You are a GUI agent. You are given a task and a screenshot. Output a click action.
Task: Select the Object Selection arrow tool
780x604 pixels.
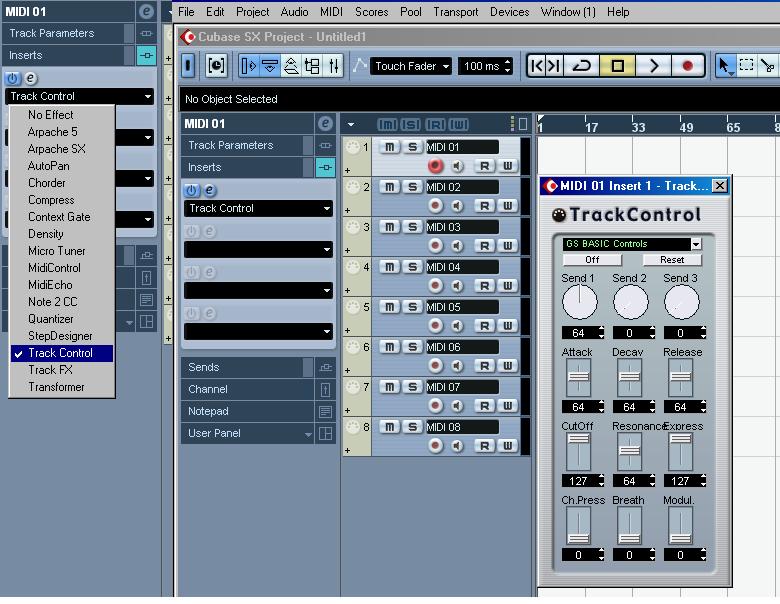[724, 66]
